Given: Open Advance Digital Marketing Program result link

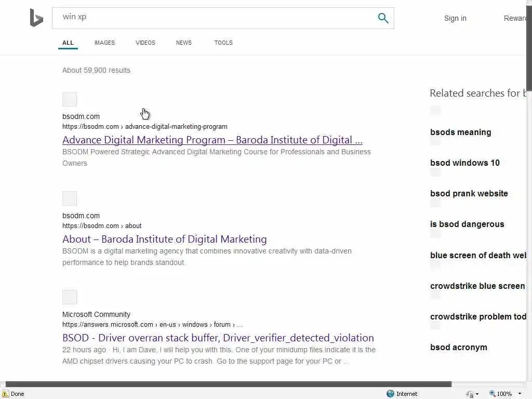Looking at the screenshot, I should coord(212,140).
